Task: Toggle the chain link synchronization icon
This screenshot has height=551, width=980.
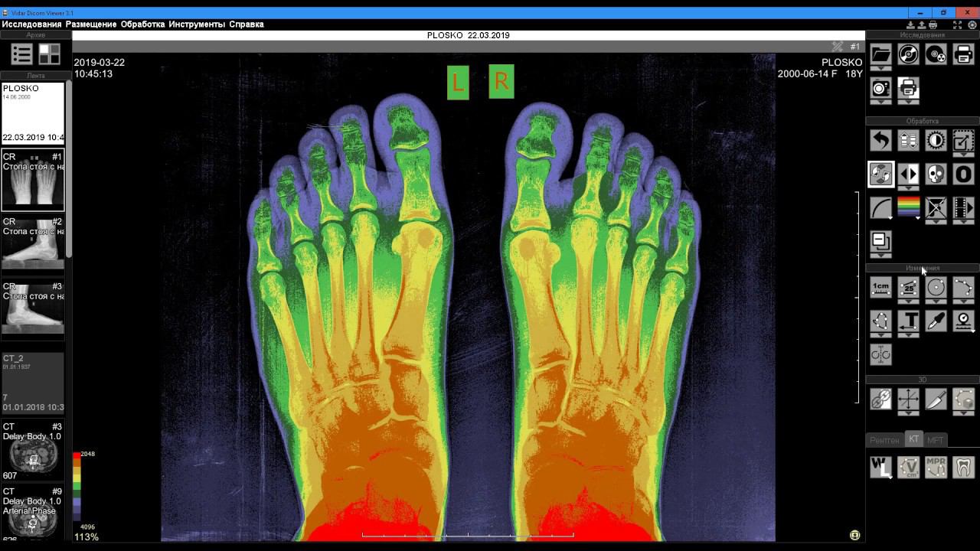Action: click(880, 399)
